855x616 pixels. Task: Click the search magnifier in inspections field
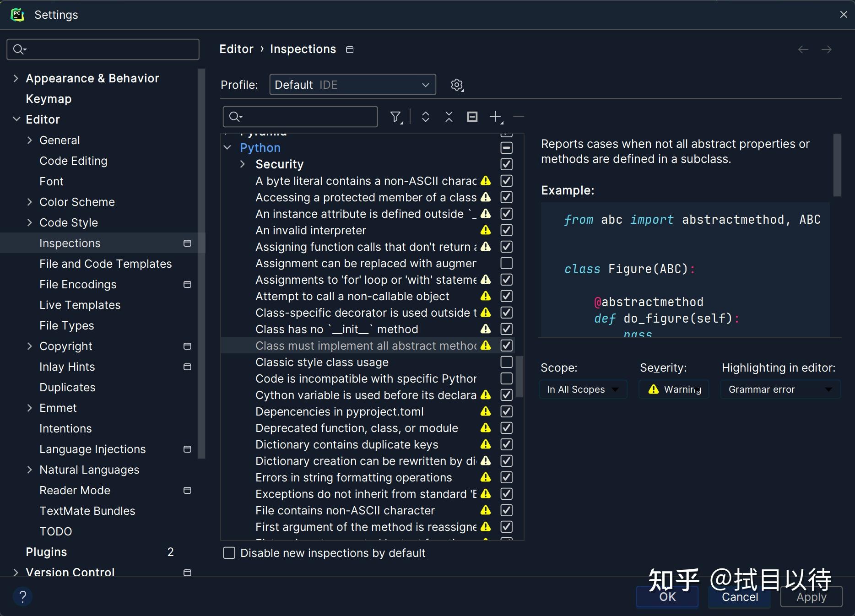pyautogui.click(x=235, y=117)
